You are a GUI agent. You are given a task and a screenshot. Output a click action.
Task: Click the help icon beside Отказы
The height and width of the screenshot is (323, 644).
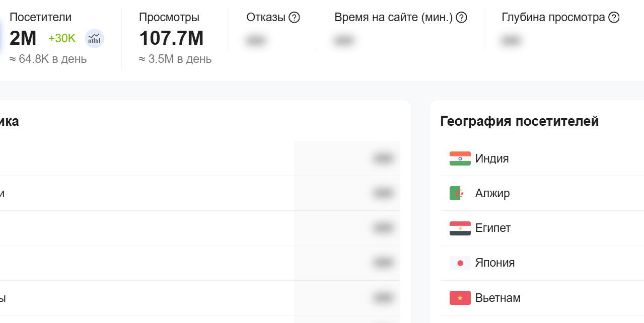(294, 18)
